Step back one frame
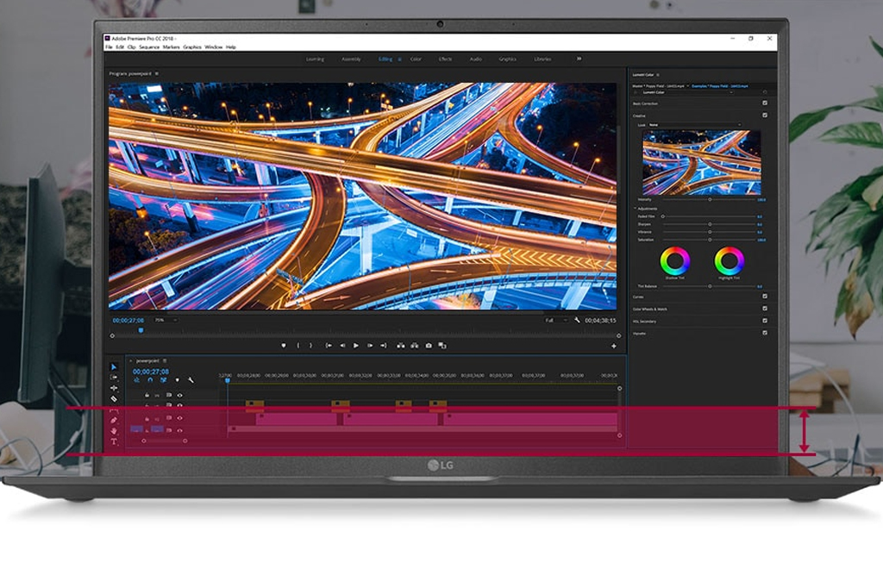 point(341,346)
